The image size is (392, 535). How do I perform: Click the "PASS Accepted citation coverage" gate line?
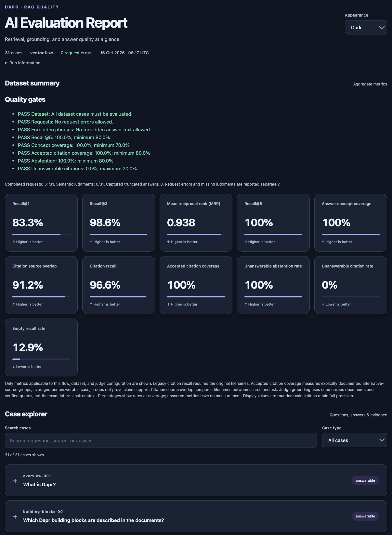click(x=84, y=153)
